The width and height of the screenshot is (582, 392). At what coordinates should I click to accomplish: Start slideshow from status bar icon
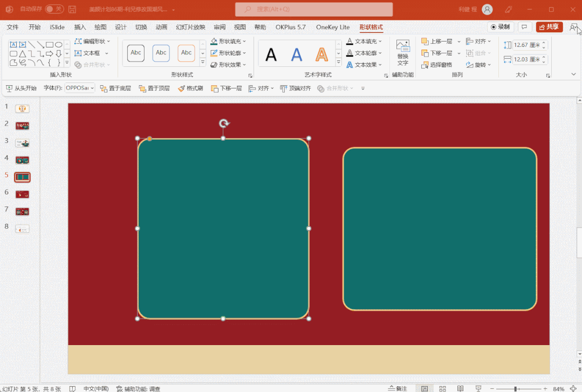[x=478, y=388]
